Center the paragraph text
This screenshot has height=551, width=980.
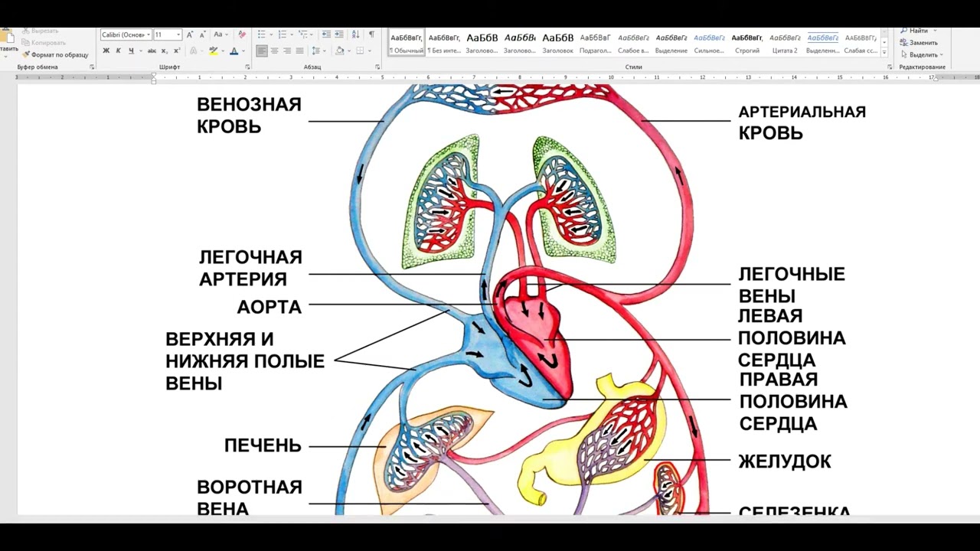[274, 51]
